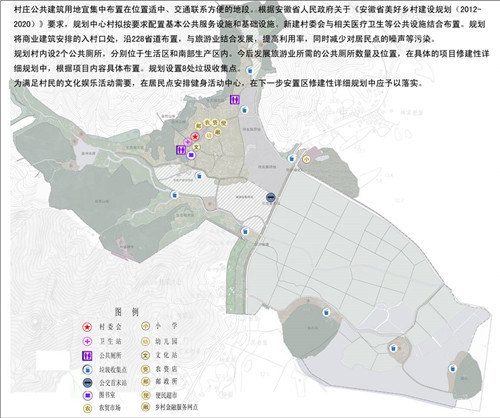
Task: Click the red star 村委会 marker on the map
Action: [x=195, y=137]
